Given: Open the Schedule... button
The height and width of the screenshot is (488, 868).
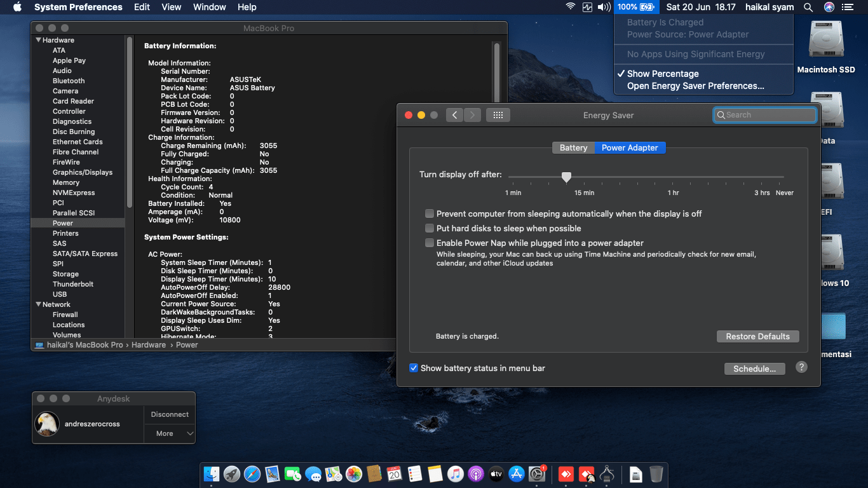Looking at the screenshot, I should [x=754, y=369].
